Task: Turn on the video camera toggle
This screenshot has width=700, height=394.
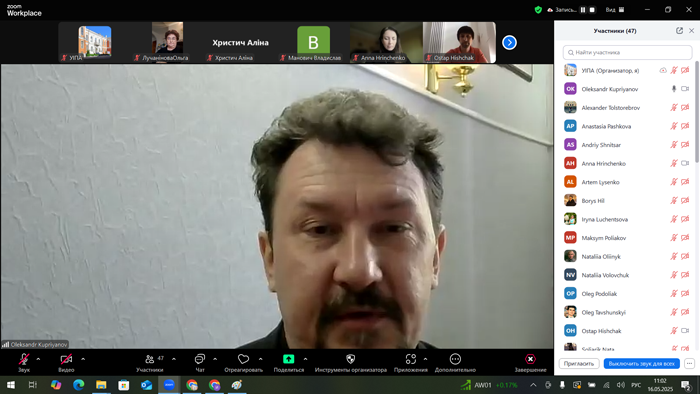Action: coord(66,359)
